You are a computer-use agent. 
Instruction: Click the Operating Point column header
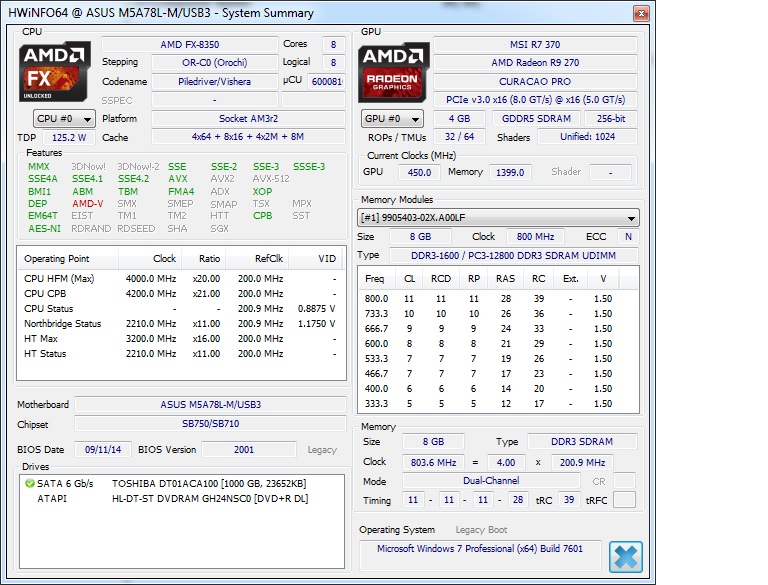pyautogui.click(x=68, y=259)
